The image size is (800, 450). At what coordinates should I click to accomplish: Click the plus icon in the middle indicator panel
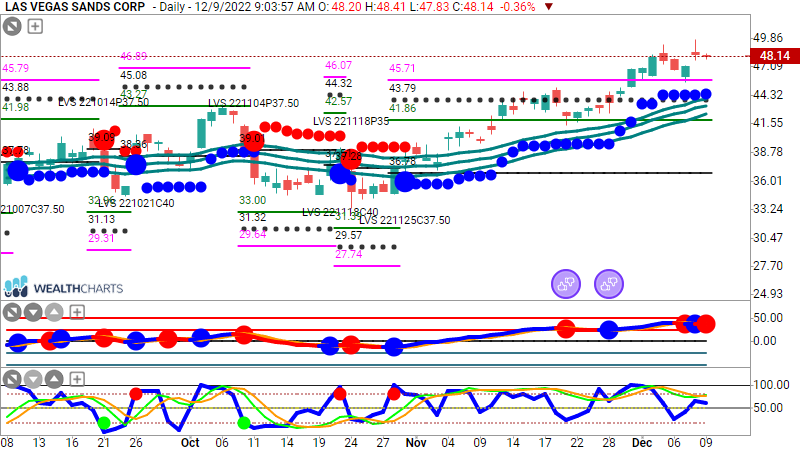coord(77,312)
